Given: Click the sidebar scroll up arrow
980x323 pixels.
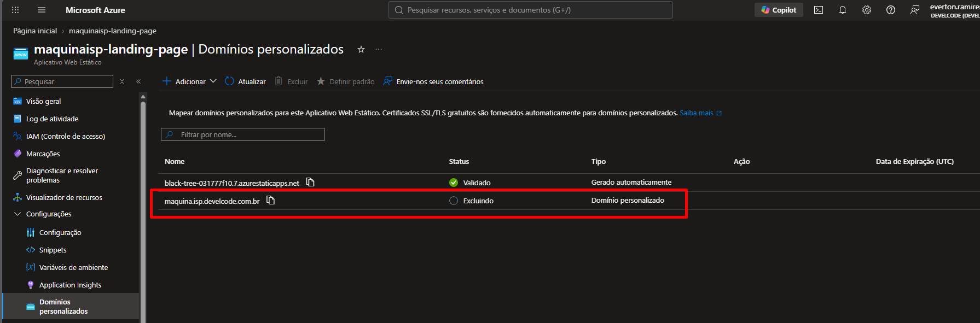Looking at the screenshot, I should click(x=143, y=97).
